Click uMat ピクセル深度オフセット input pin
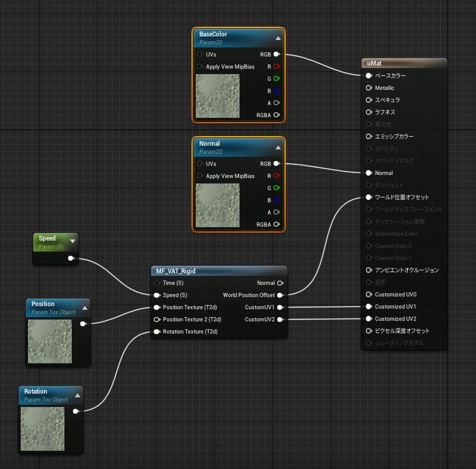 coord(369,331)
